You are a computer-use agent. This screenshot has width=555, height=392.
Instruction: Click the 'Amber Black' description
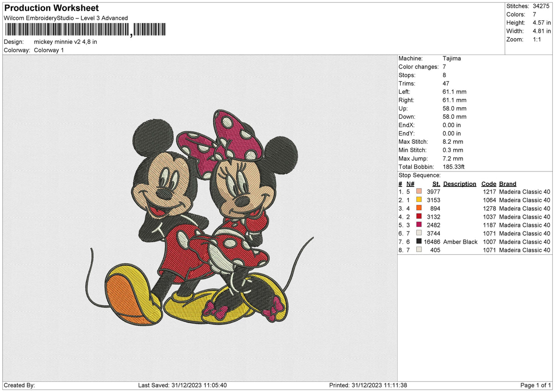click(460, 241)
